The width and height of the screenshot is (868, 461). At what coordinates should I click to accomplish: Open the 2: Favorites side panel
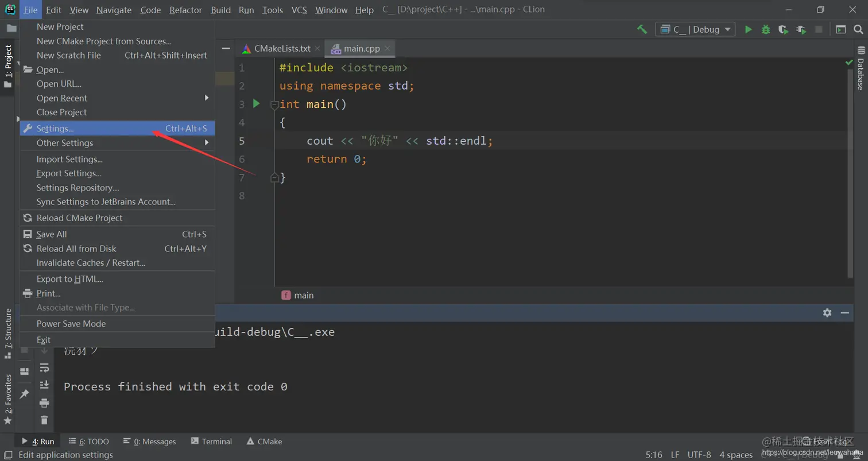[8, 398]
